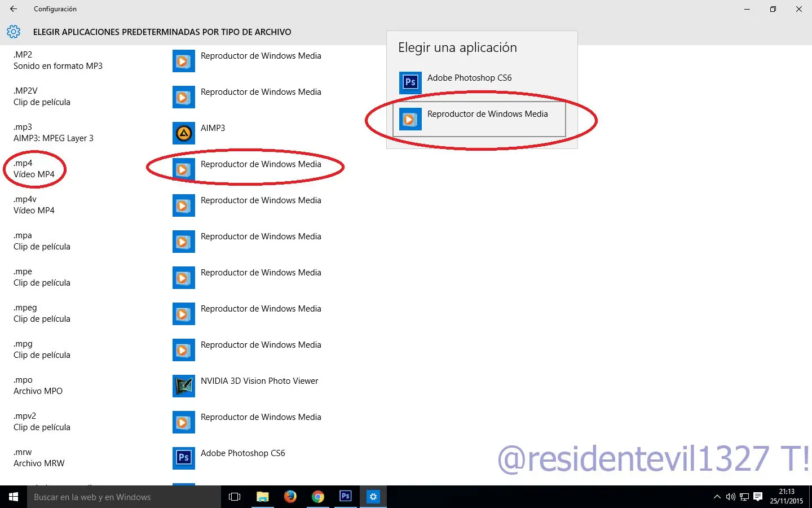This screenshot has width=812, height=508.
Task: Change the default app for .MP2
Action: 247,61
